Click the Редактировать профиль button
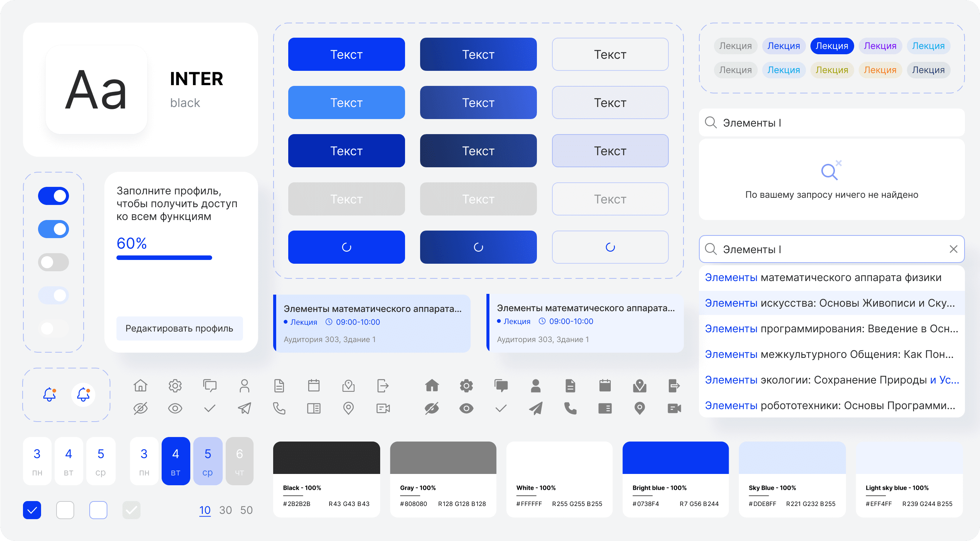The image size is (980, 541). tap(179, 328)
